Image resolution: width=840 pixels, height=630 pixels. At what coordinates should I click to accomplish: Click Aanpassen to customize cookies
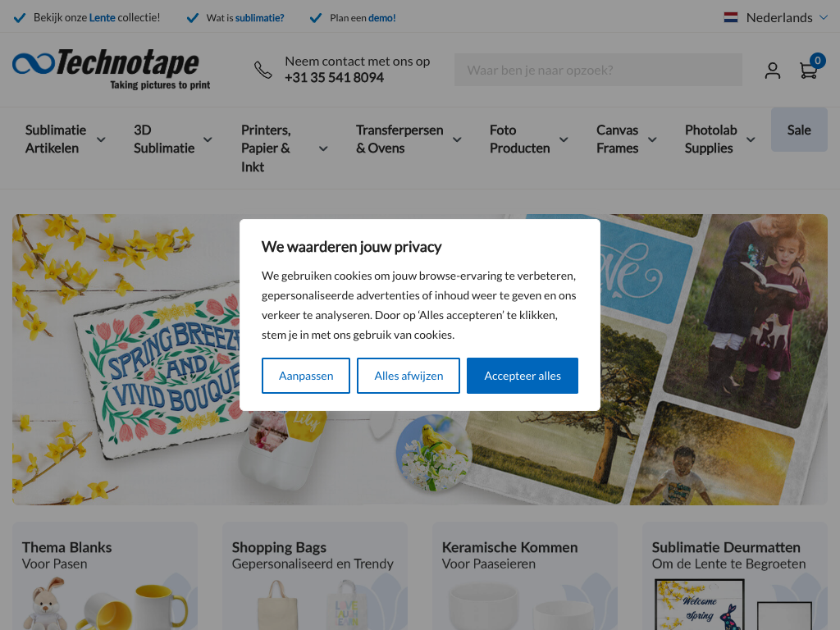pos(306,376)
